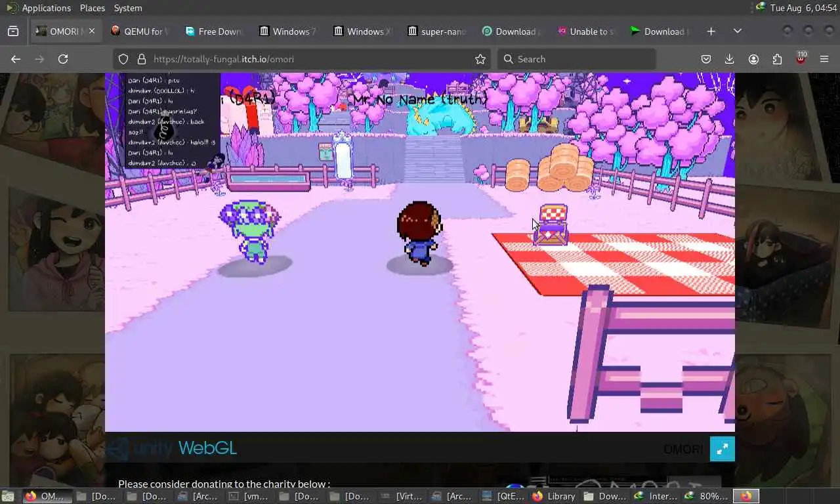Open the Applications menu
The image size is (840, 504).
coord(46,8)
